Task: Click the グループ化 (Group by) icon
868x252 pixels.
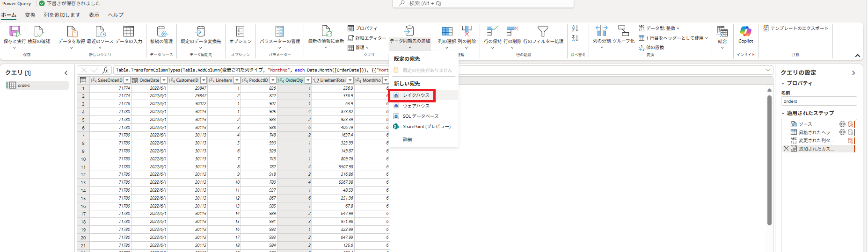Action: click(x=623, y=31)
